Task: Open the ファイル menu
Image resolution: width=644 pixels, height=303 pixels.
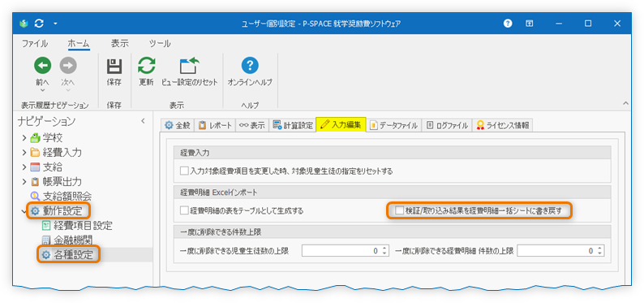Action: pos(35,43)
